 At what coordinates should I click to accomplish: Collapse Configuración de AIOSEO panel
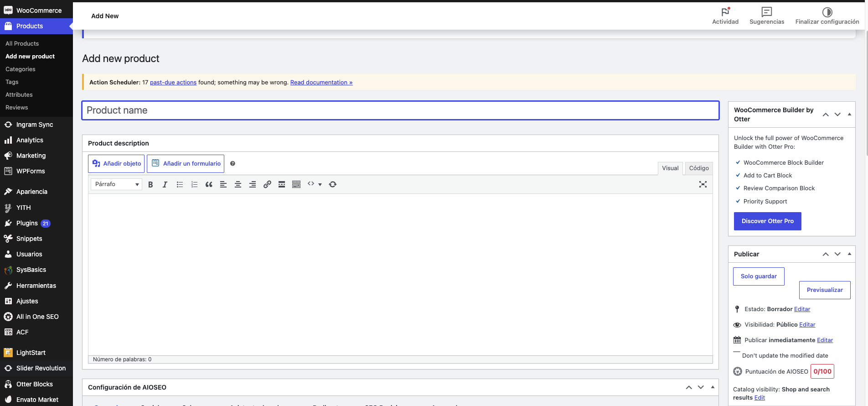click(x=713, y=387)
